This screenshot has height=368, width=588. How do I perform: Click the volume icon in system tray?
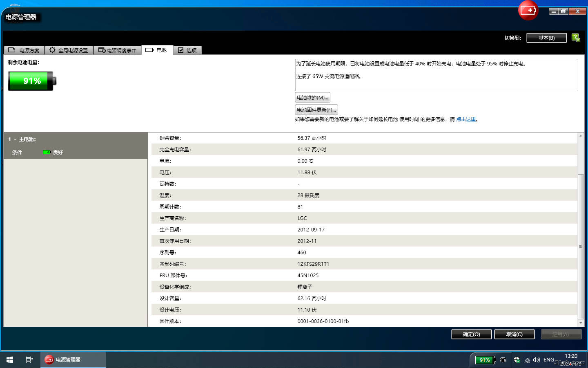click(536, 360)
